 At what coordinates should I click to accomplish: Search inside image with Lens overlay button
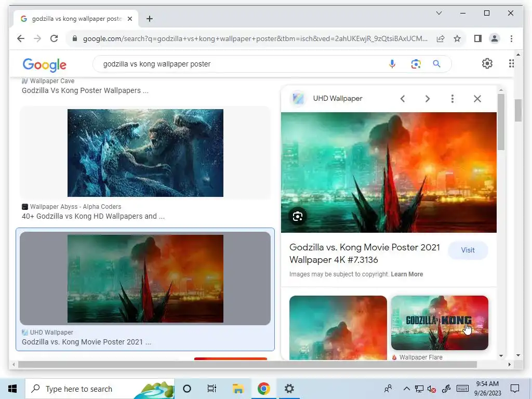coord(298,216)
